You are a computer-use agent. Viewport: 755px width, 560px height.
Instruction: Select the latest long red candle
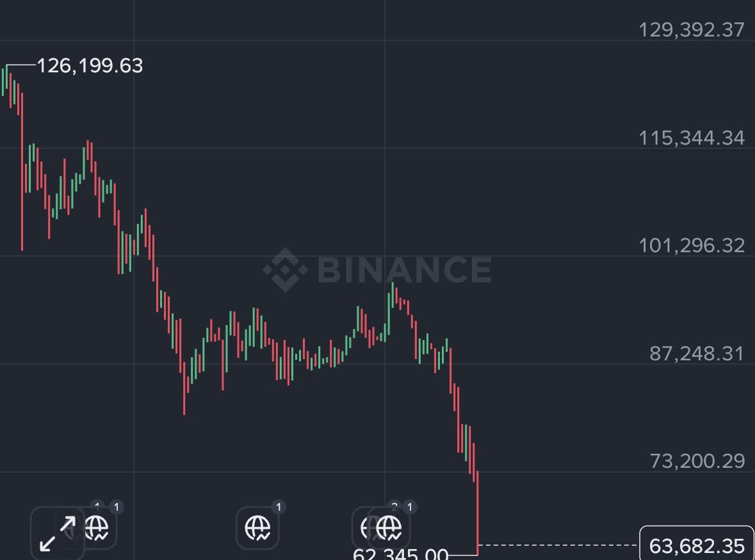(478, 512)
